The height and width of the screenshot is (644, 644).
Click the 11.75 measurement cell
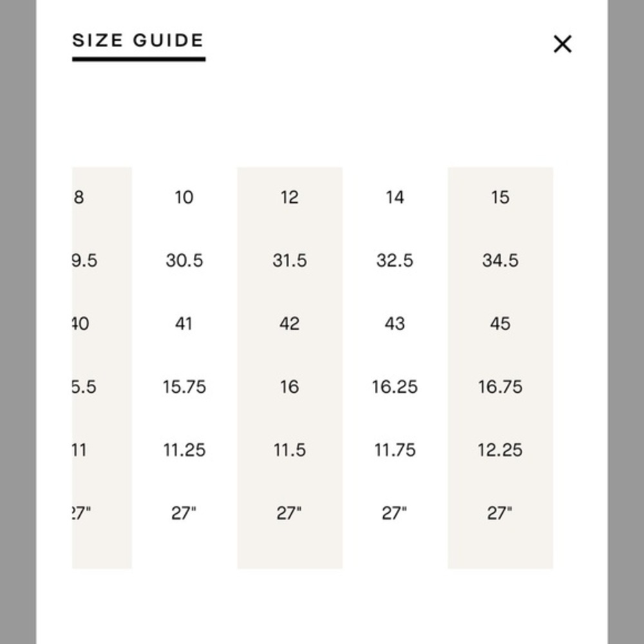point(395,450)
